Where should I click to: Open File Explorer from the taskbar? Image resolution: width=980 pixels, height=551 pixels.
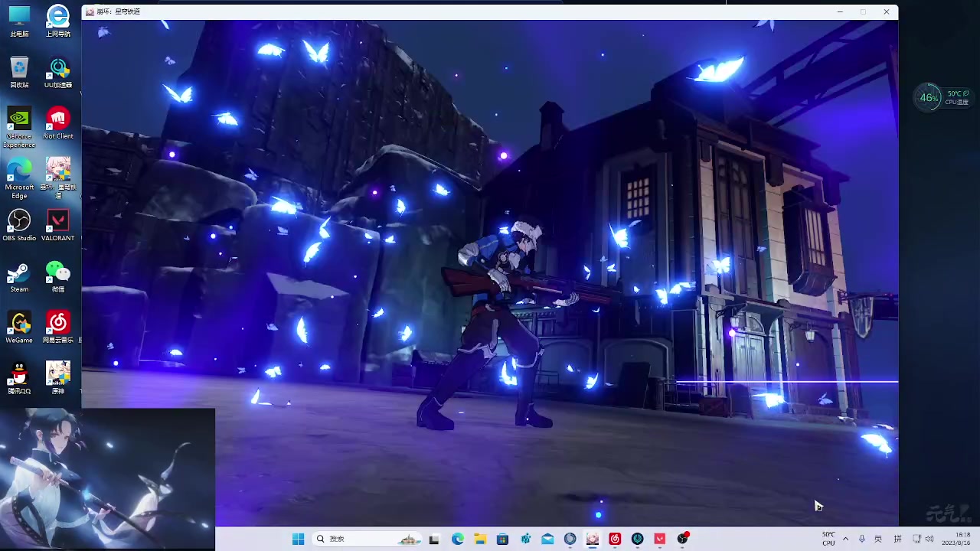coord(480,539)
